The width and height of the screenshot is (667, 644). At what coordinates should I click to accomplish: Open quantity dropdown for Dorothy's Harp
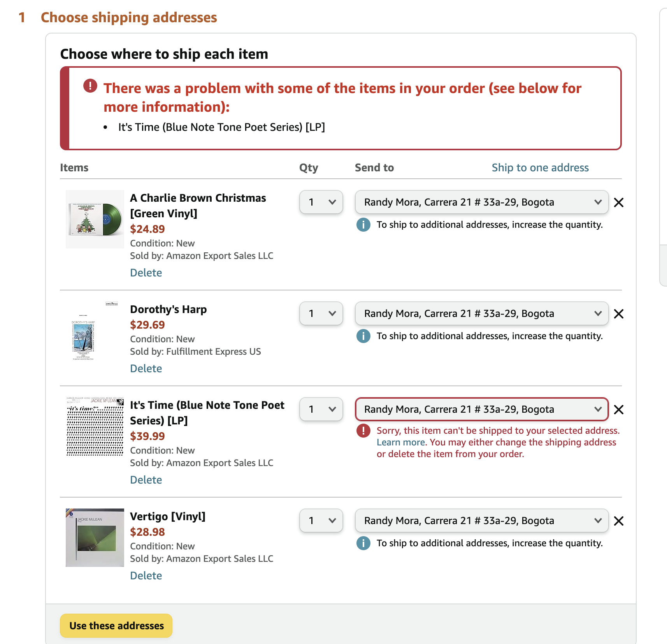(321, 313)
